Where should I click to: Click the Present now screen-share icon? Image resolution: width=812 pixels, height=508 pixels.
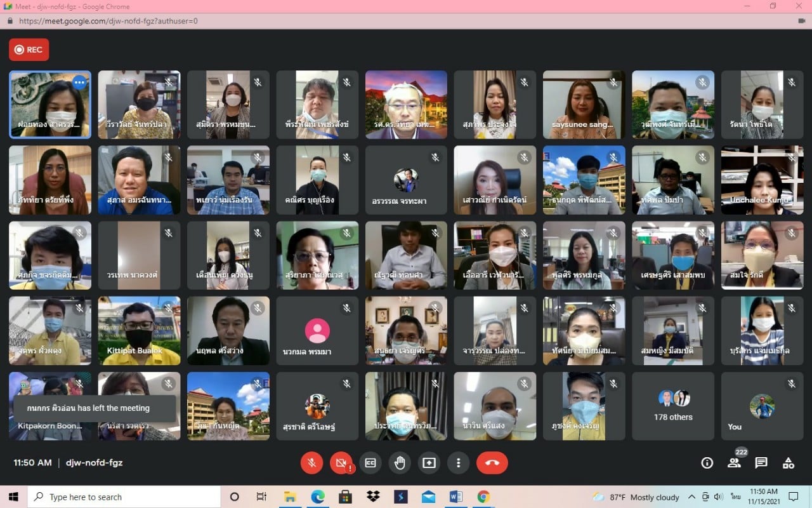429,463
